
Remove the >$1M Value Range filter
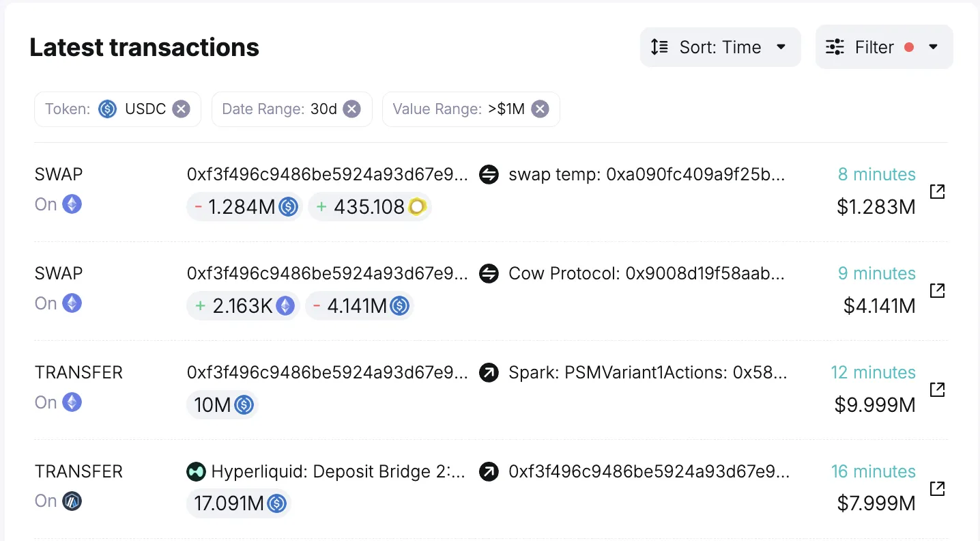pyautogui.click(x=540, y=109)
